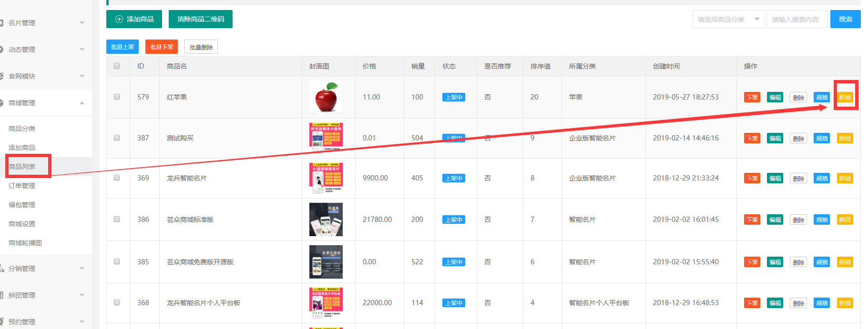Select 商品分类 in the sidebar submenu

[x=22, y=129]
